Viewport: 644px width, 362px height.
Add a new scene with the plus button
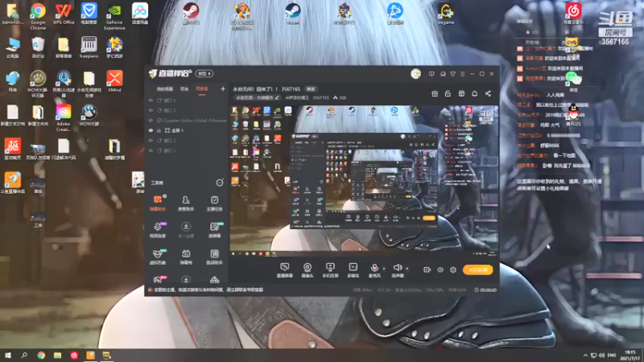click(x=223, y=88)
